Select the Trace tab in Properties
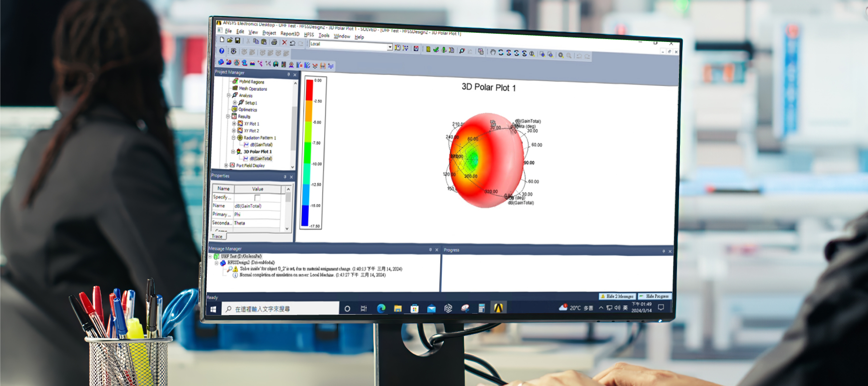 click(x=217, y=236)
